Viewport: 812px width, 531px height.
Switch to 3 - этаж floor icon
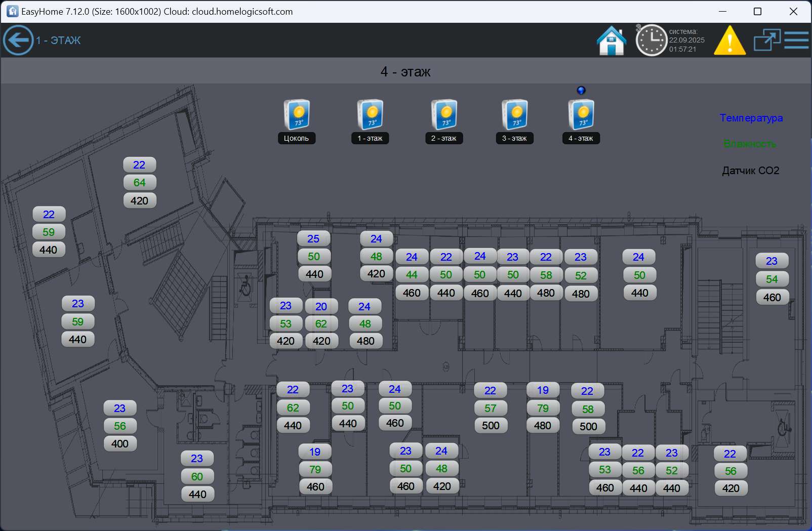pos(514,114)
